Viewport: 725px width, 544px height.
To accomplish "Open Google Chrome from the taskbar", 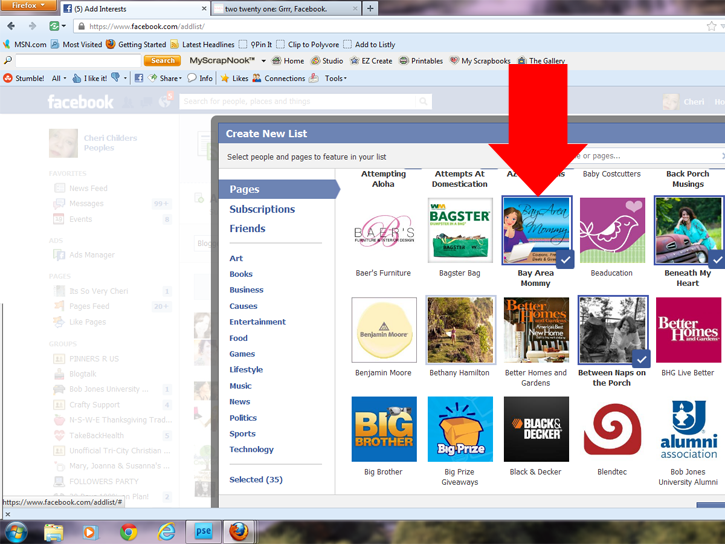I will point(128,531).
